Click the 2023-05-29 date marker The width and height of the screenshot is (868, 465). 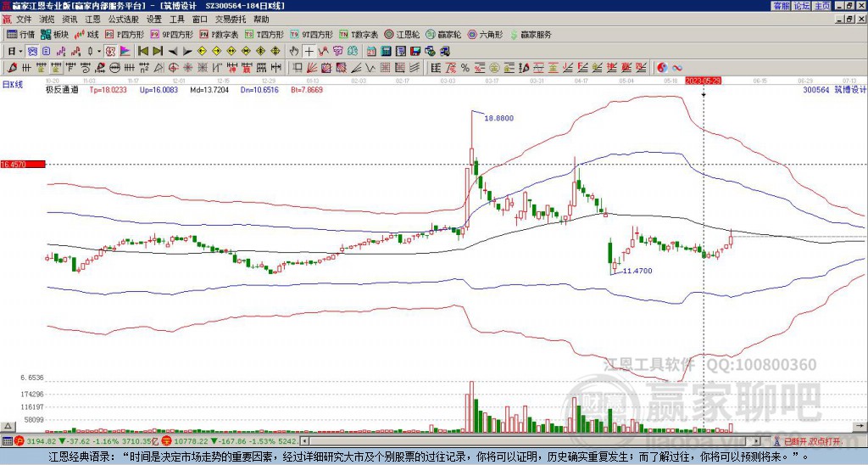tap(703, 81)
